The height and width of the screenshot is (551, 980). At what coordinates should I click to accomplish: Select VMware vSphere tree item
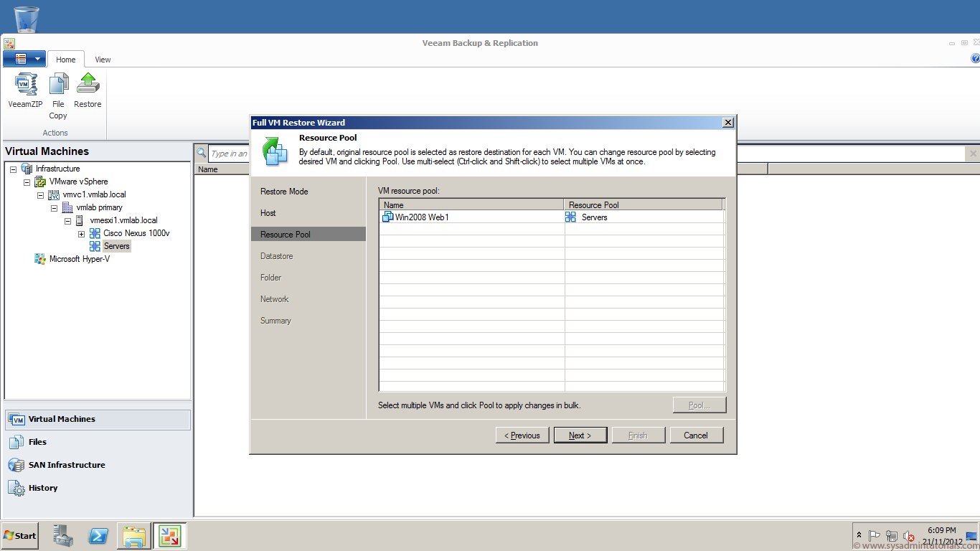pos(78,182)
